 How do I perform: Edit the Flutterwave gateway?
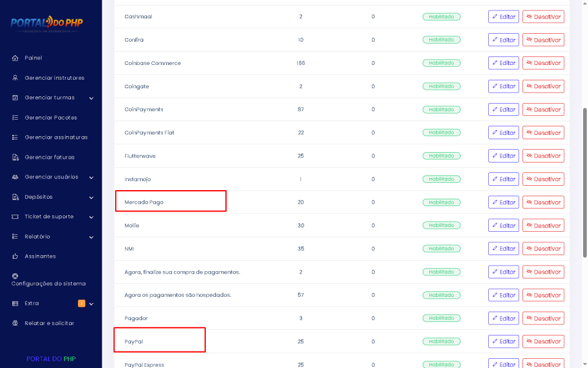pos(503,156)
